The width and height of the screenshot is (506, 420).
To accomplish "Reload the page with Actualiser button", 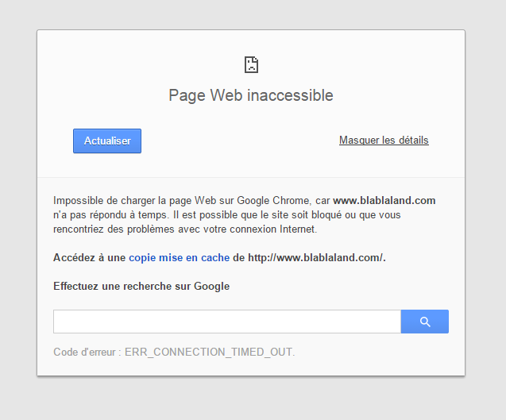I will 107,141.
